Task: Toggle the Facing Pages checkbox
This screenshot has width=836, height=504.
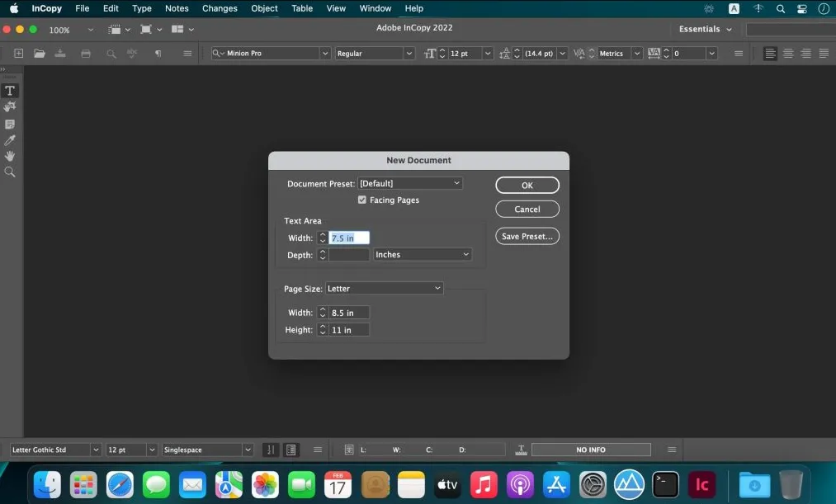Action: (362, 200)
